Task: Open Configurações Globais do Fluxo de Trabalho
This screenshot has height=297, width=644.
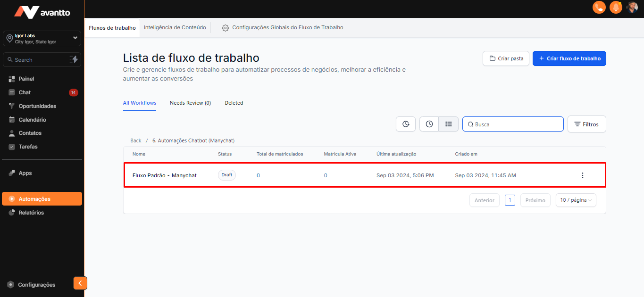Action: 283,27
